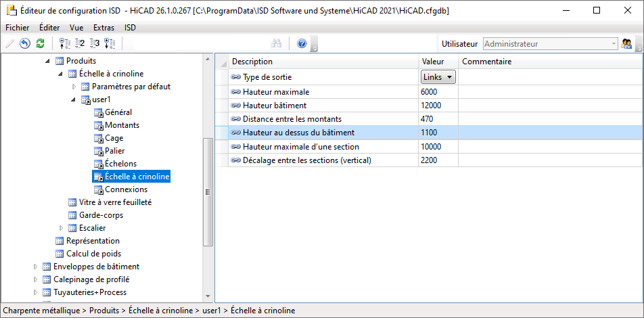Open the Fichier menu
Screen dimensions: 644x318
point(18,28)
